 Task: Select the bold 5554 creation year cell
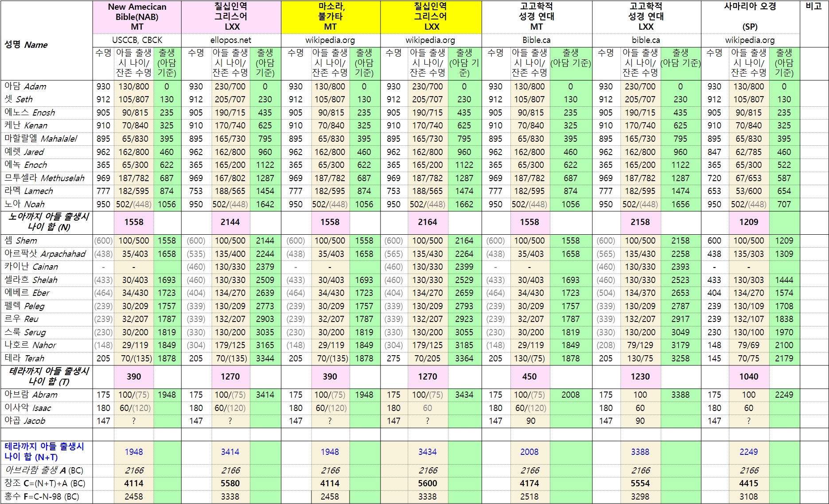click(x=640, y=483)
